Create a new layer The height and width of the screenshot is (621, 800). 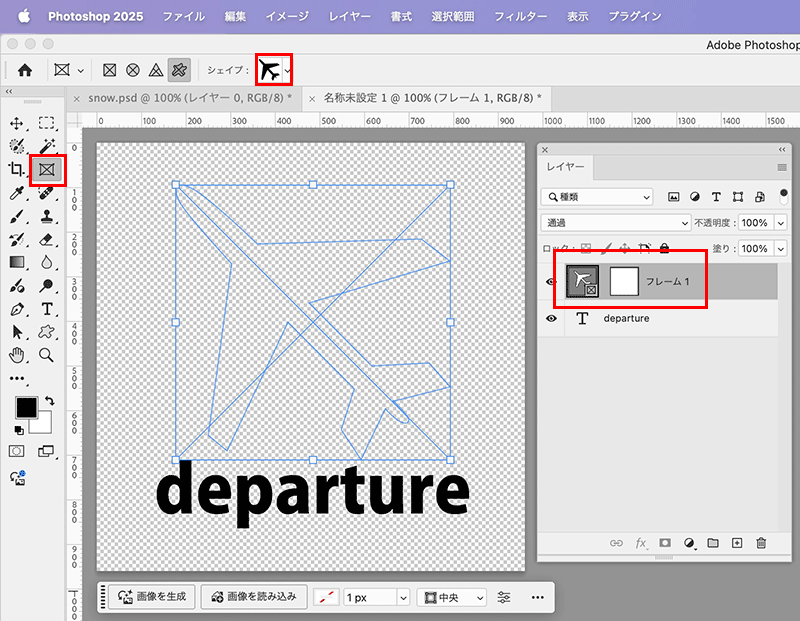(x=737, y=543)
